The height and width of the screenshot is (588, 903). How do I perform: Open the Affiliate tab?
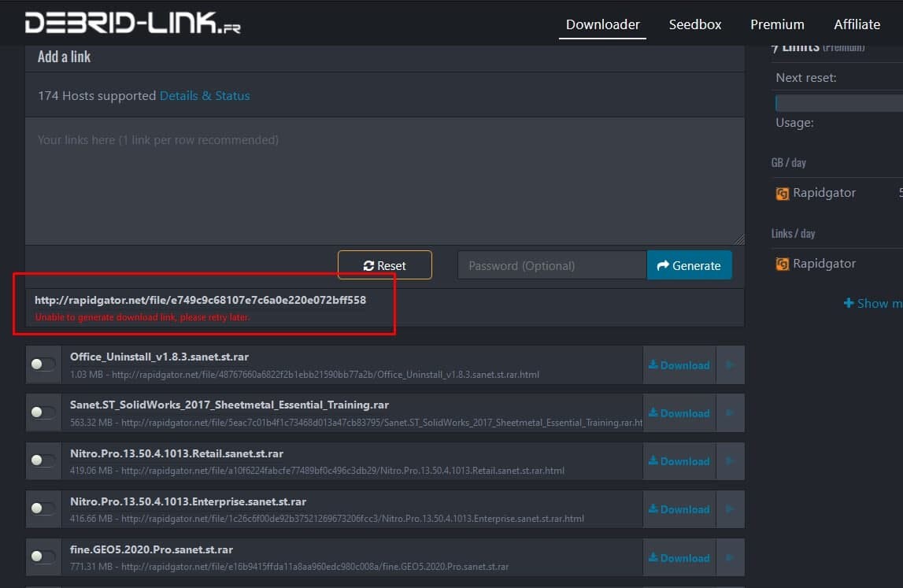point(857,24)
